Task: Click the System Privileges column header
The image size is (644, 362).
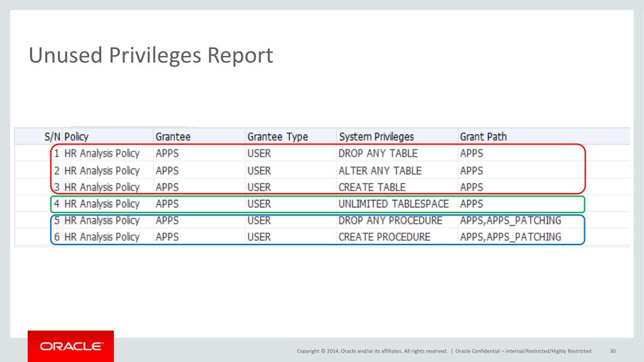Action: (377, 136)
